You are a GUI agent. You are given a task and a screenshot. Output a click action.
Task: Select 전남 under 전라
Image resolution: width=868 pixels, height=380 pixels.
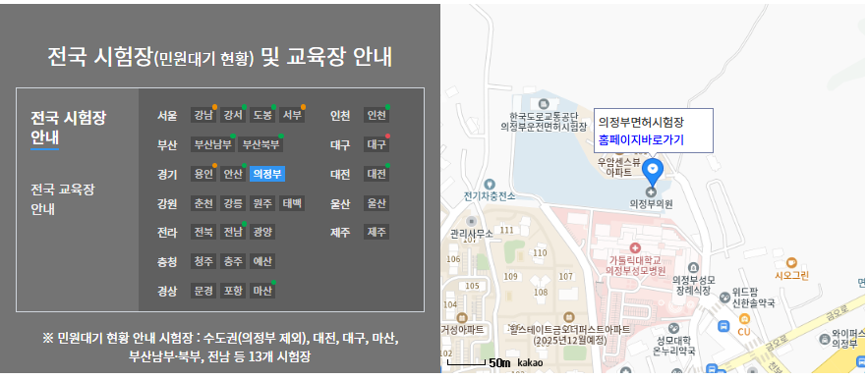coord(233,232)
